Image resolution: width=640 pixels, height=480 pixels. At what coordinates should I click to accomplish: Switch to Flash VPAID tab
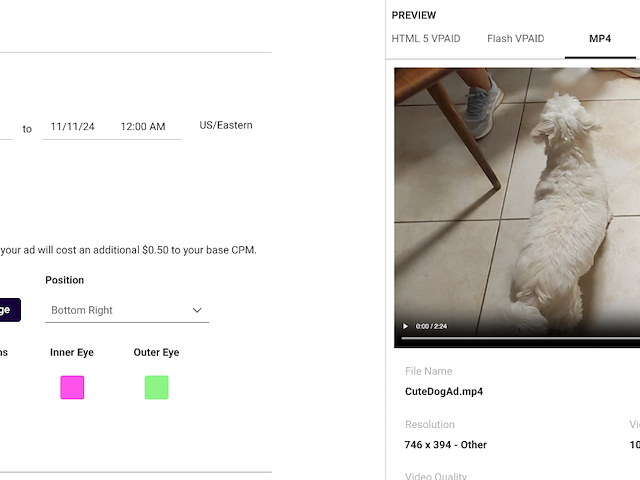pyautogui.click(x=515, y=39)
